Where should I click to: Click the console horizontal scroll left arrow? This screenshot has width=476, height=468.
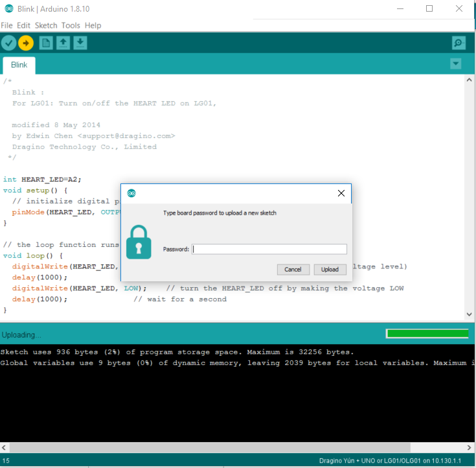(x=4, y=448)
